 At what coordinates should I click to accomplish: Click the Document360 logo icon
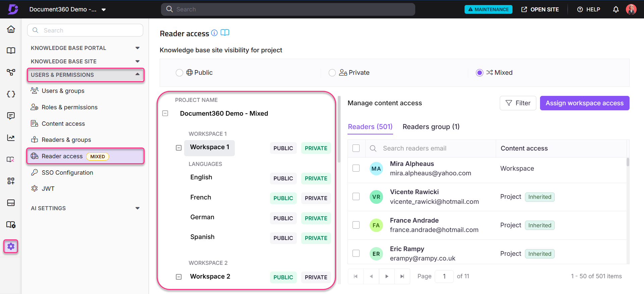click(x=13, y=9)
